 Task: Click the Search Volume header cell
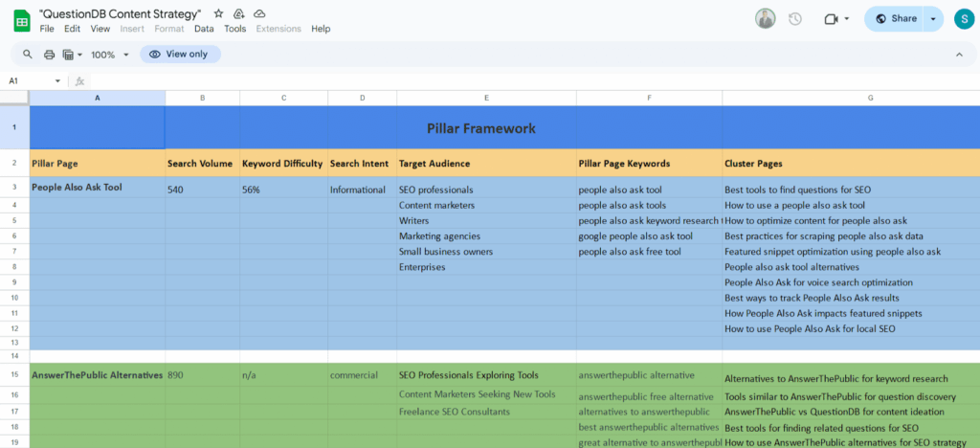pos(203,164)
